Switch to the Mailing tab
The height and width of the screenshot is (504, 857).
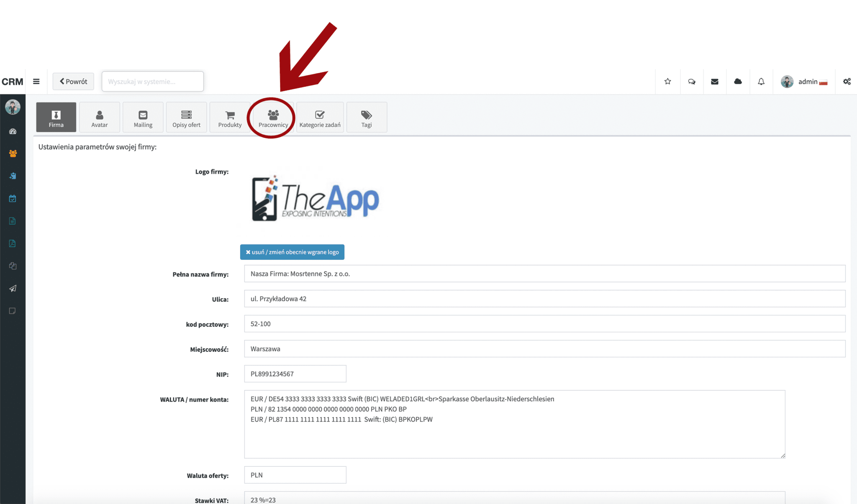click(143, 117)
